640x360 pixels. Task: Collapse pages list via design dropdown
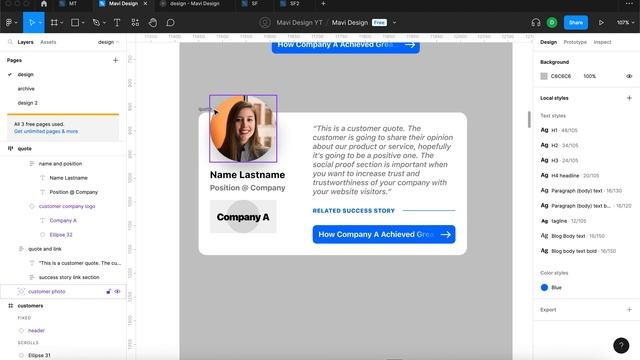(108, 42)
